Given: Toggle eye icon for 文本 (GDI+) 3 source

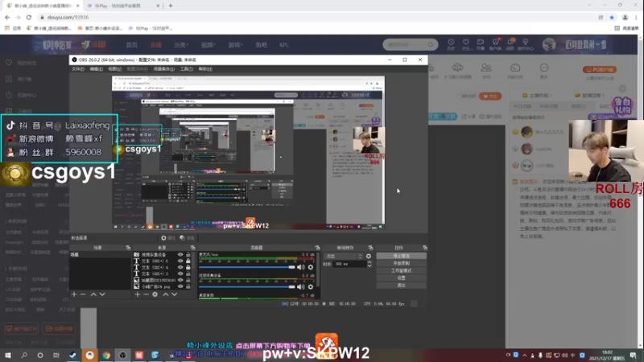Looking at the screenshot, I should point(180,274).
